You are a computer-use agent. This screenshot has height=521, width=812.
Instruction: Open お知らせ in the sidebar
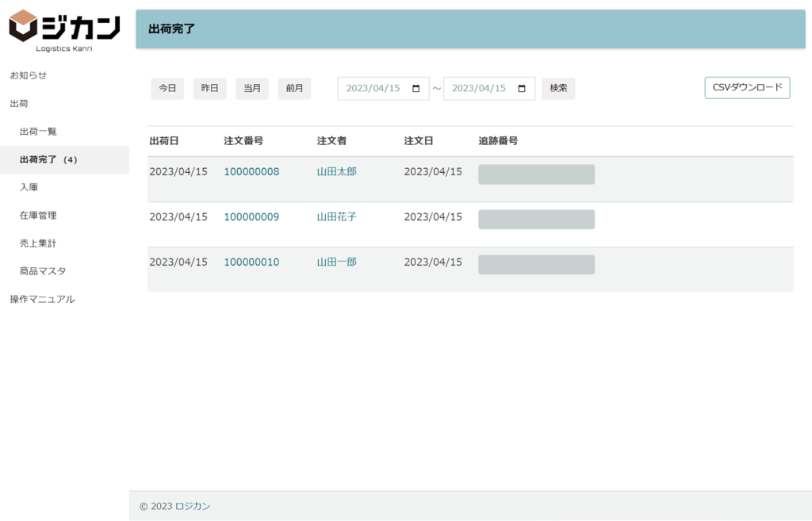(29, 75)
